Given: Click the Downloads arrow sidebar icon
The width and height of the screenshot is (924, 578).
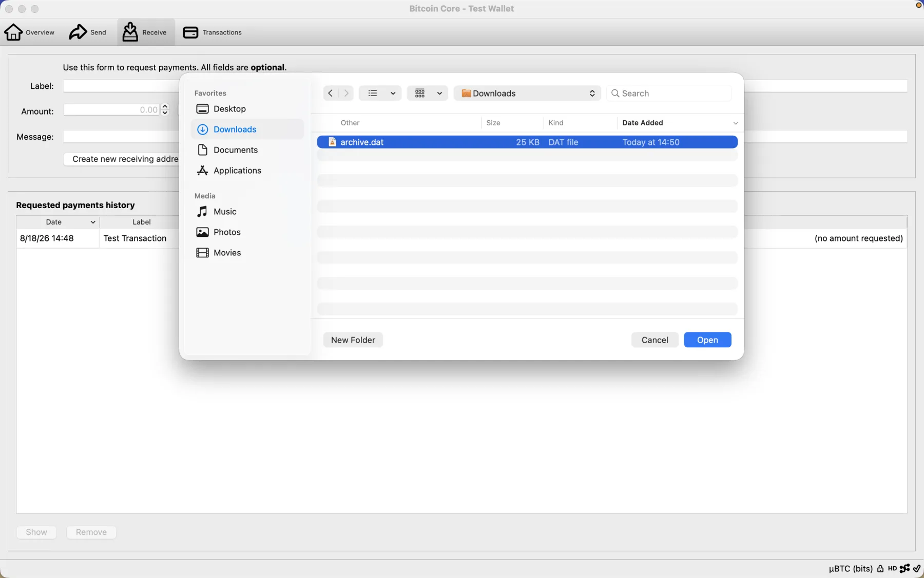Looking at the screenshot, I should (203, 129).
